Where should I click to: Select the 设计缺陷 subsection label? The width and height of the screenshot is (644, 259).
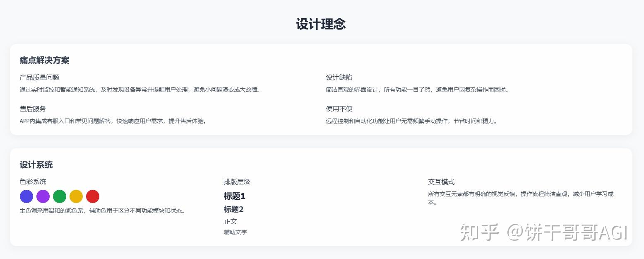(x=339, y=77)
